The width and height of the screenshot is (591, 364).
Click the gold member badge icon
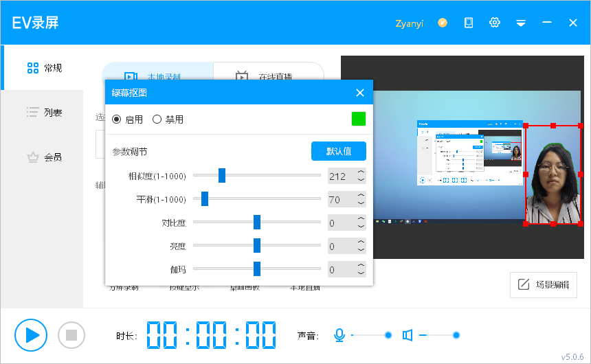coord(443,23)
